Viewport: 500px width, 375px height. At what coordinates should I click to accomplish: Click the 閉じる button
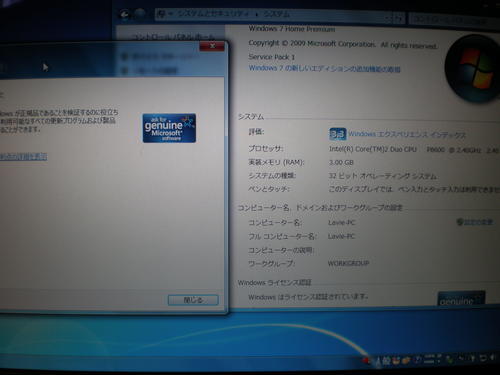pyautogui.click(x=193, y=300)
